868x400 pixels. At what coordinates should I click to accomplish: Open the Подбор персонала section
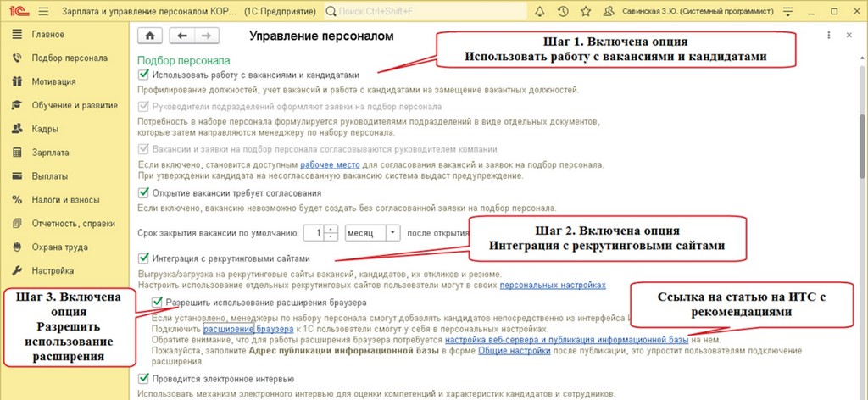pyautogui.click(x=70, y=58)
